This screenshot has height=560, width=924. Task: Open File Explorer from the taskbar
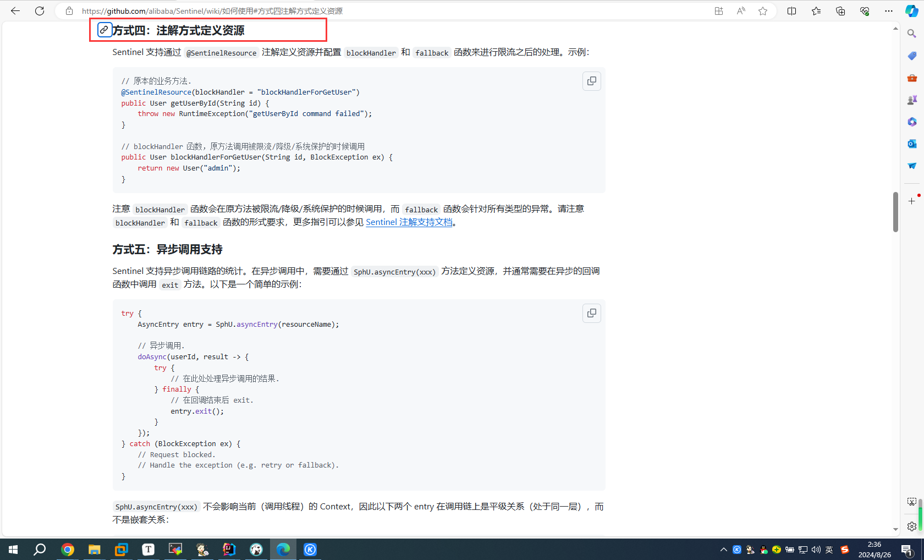coord(94,549)
